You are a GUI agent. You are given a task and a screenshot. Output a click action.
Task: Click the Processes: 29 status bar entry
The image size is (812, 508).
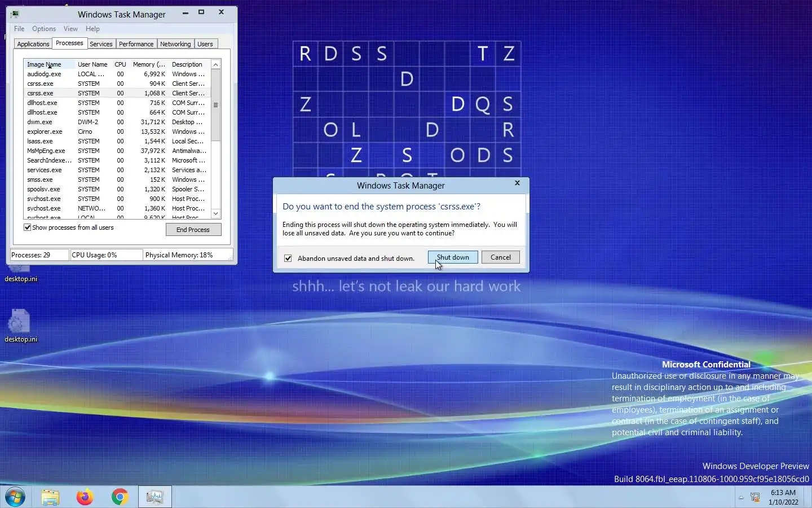tap(39, 255)
